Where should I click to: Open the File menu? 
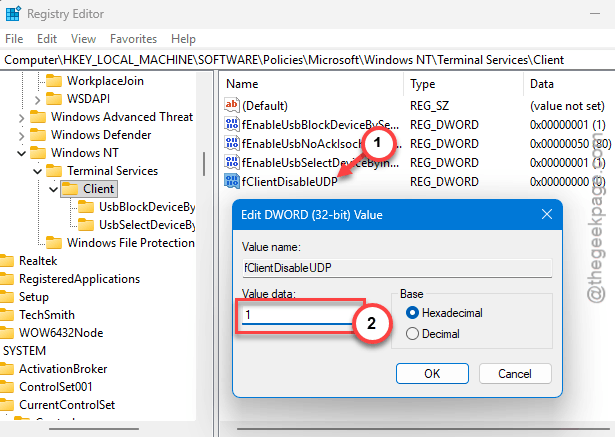tap(14, 39)
